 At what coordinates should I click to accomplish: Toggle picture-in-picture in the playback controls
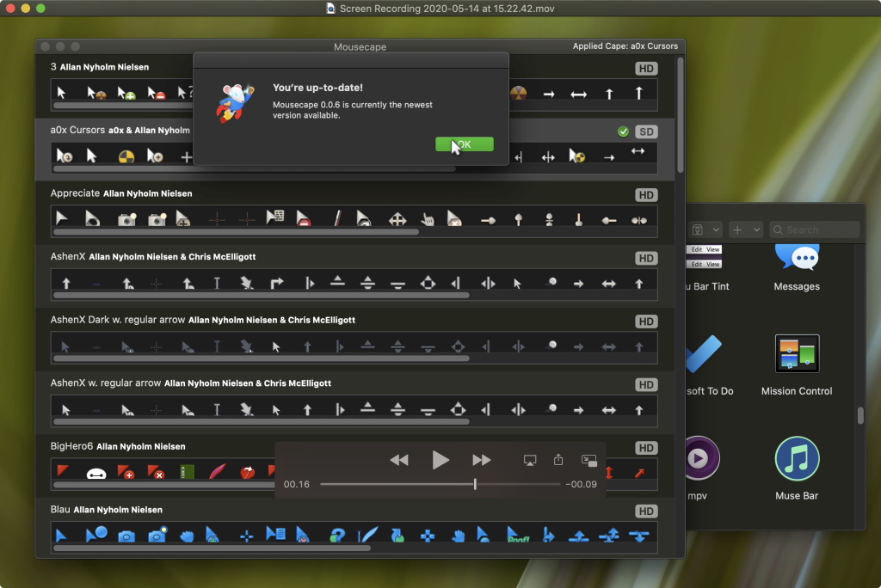[588, 461]
